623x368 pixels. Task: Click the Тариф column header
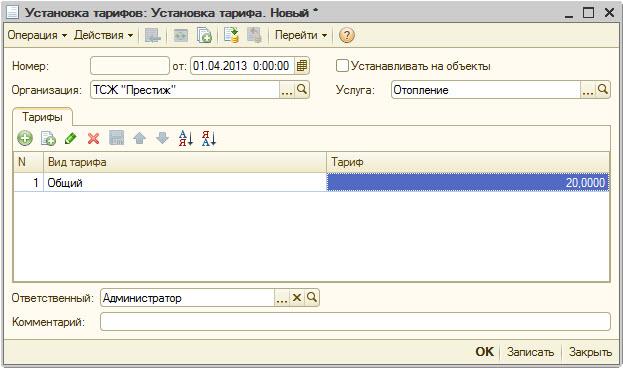(468, 162)
